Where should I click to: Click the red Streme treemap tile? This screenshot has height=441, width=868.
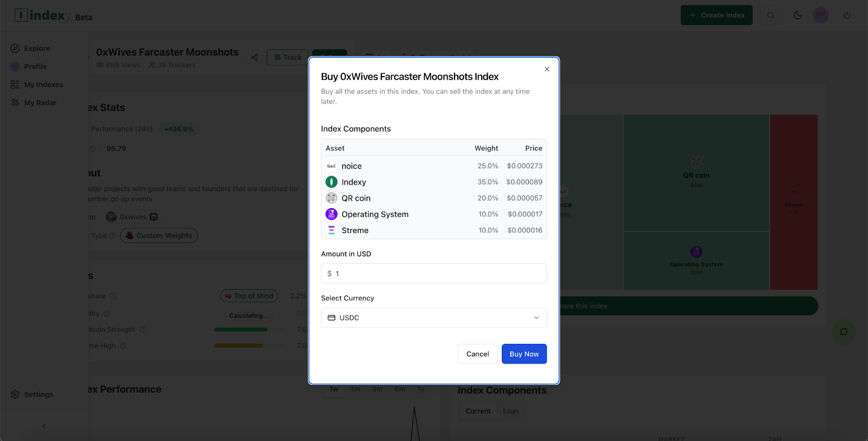click(x=794, y=202)
